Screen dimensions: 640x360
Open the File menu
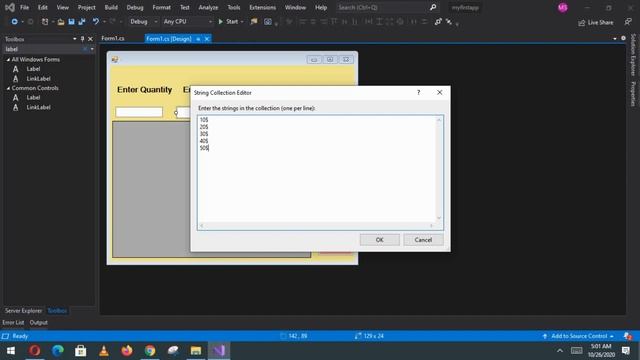tap(24, 7)
